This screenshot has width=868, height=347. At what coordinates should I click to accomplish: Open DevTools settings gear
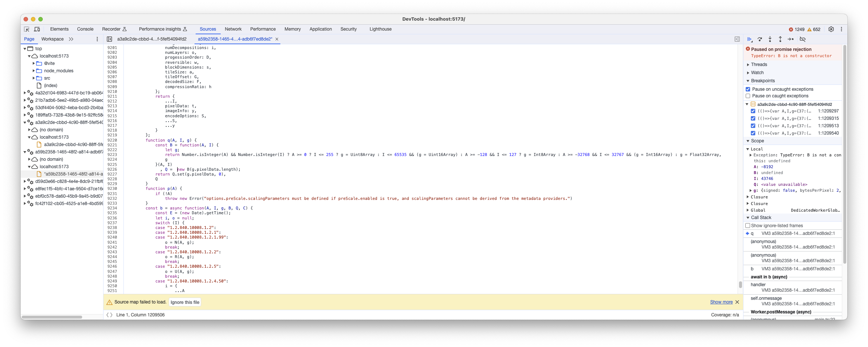click(x=831, y=29)
